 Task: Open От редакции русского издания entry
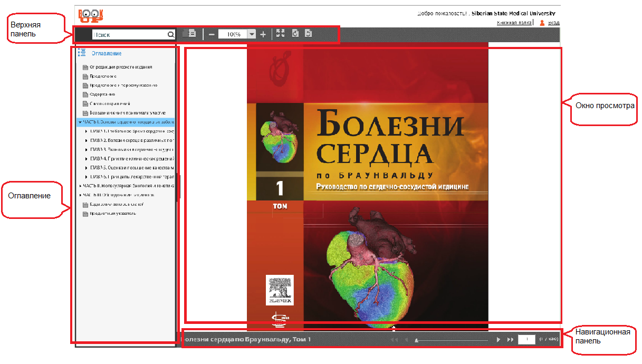click(121, 67)
